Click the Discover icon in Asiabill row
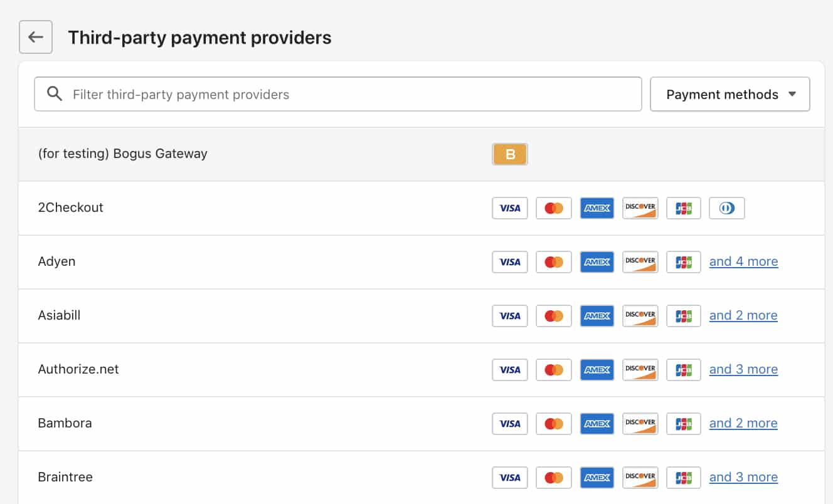The width and height of the screenshot is (833, 504). coord(640,316)
